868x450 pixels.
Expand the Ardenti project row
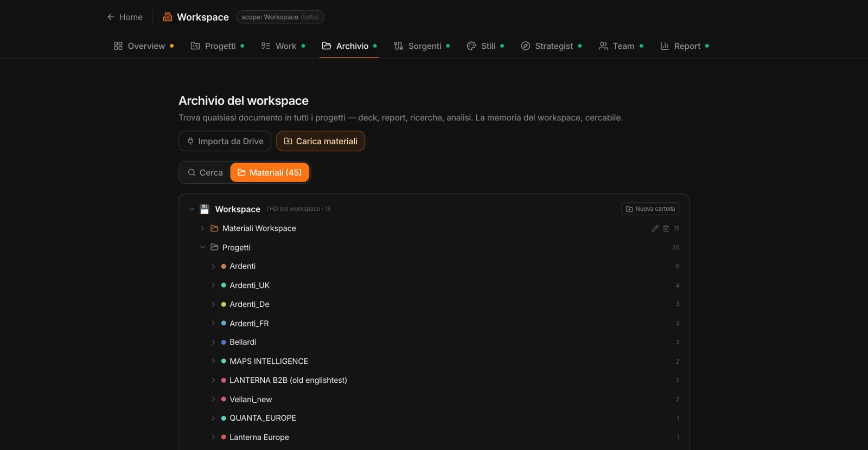pos(213,266)
